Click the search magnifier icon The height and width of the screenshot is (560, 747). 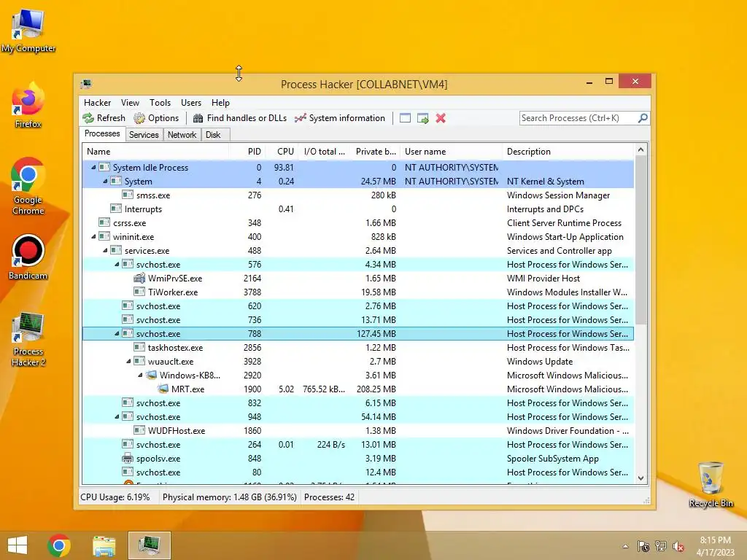643,117
